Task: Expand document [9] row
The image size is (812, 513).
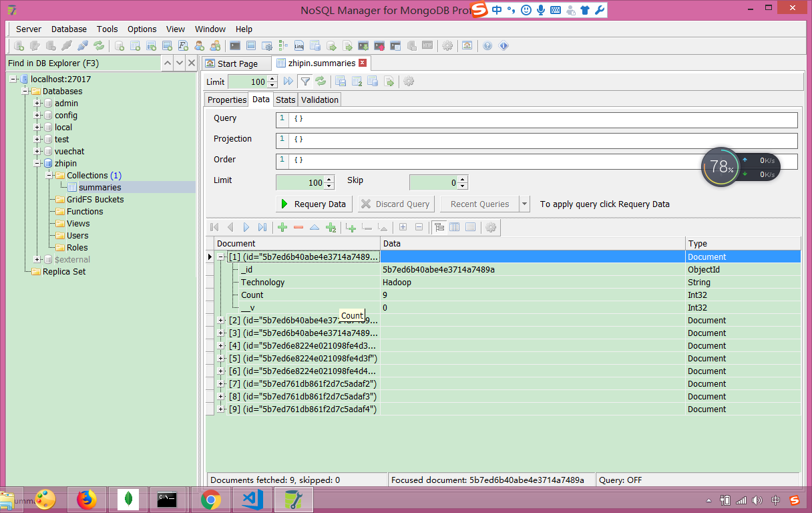Action: click(x=220, y=409)
